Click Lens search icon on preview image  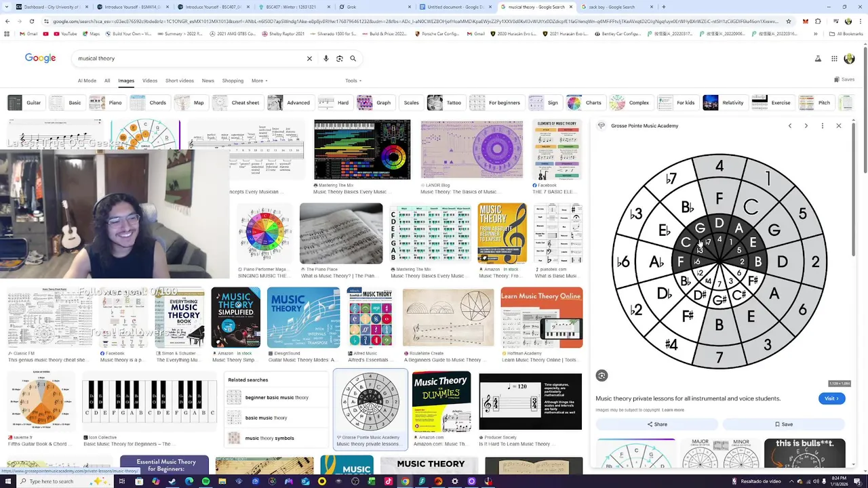point(601,375)
